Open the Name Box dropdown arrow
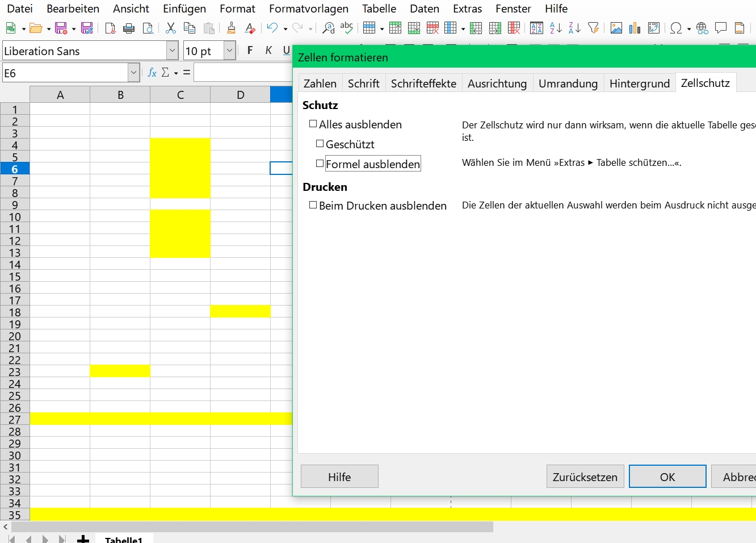This screenshot has width=756, height=543. [x=133, y=73]
